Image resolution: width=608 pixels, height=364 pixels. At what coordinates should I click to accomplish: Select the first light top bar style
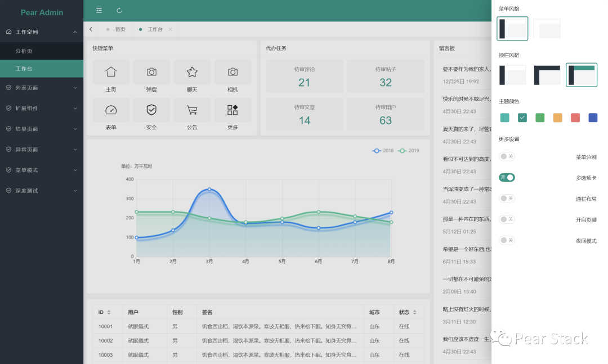512,75
